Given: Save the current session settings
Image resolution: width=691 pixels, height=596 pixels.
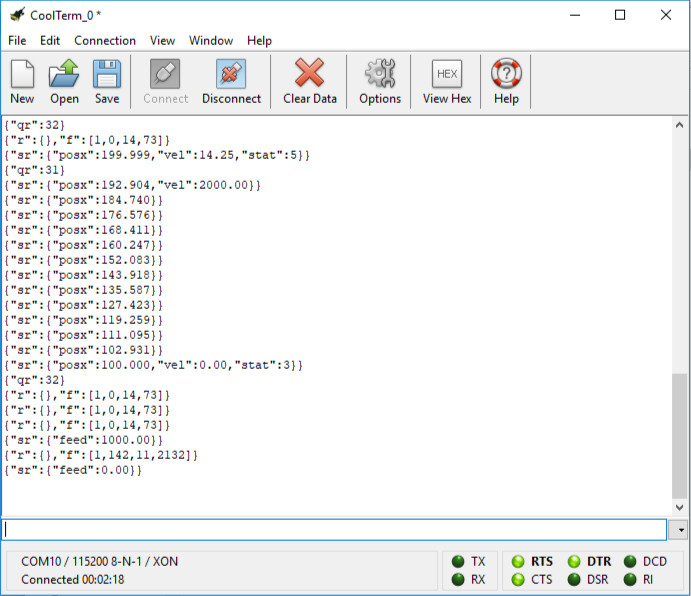Looking at the screenshot, I should [107, 81].
